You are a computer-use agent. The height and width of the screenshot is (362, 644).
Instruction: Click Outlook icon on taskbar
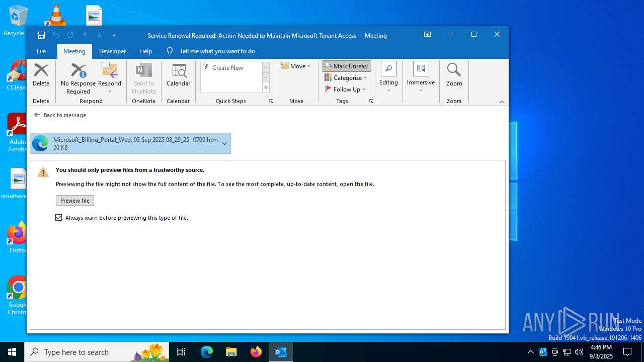[x=281, y=352]
